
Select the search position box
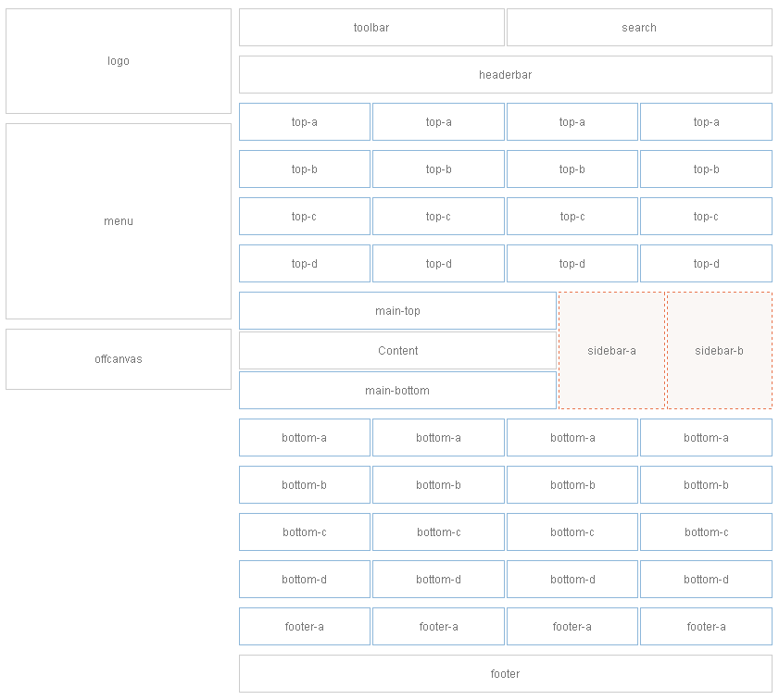(x=639, y=27)
